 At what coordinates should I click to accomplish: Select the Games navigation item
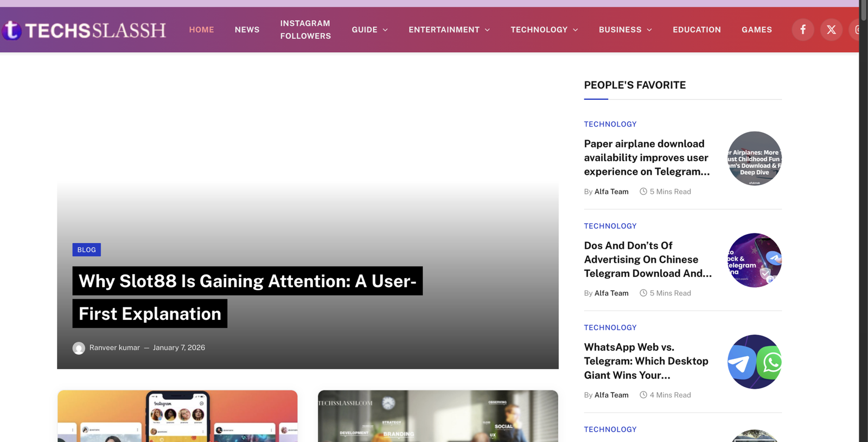pos(756,30)
